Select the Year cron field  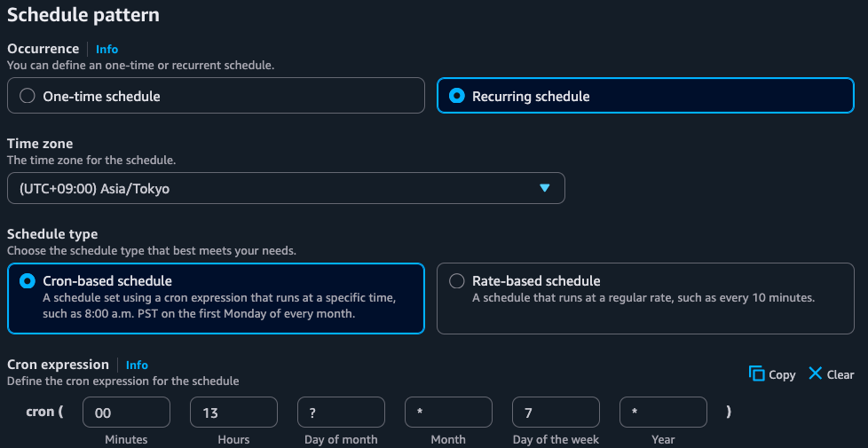[x=663, y=413]
